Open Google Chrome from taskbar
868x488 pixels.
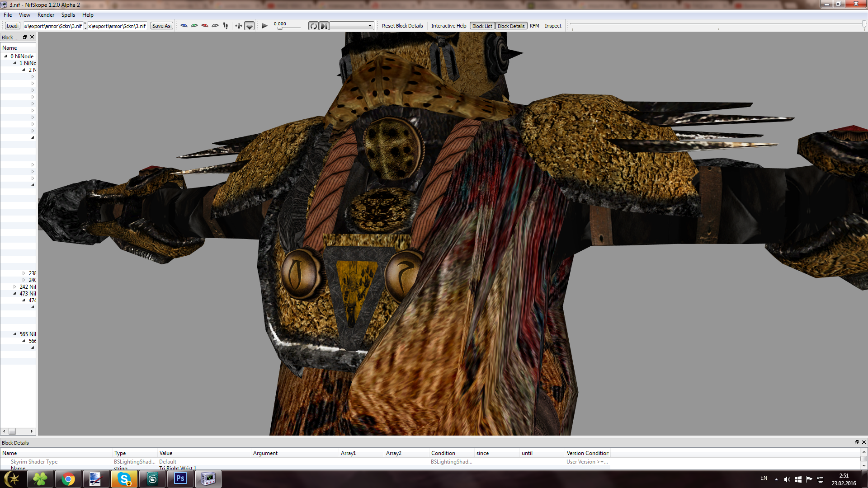(x=68, y=479)
